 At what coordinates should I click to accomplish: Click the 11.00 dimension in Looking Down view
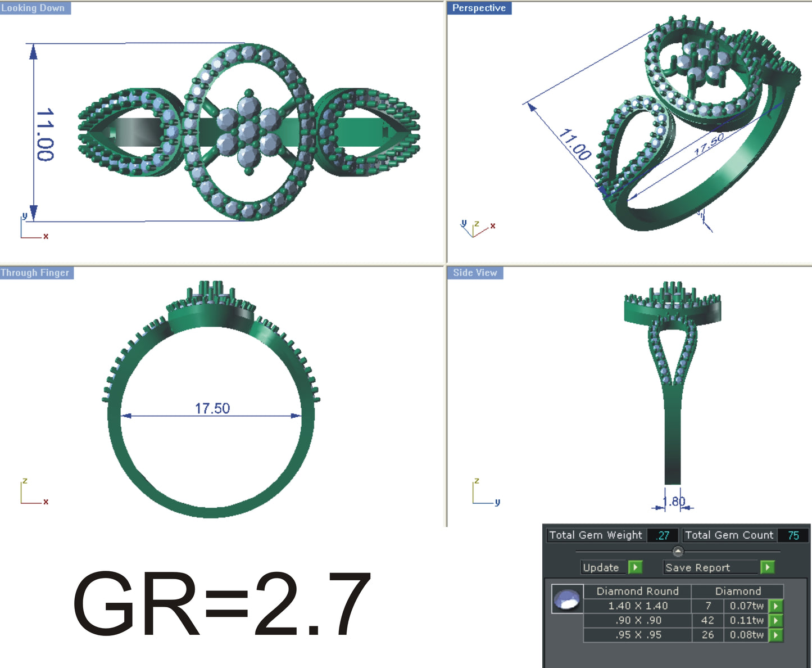[x=45, y=134]
